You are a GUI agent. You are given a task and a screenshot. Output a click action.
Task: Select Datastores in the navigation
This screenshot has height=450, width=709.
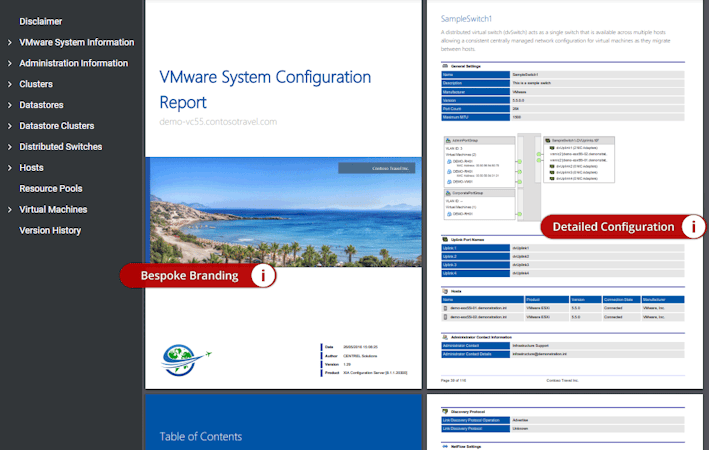pyautogui.click(x=41, y=105)
